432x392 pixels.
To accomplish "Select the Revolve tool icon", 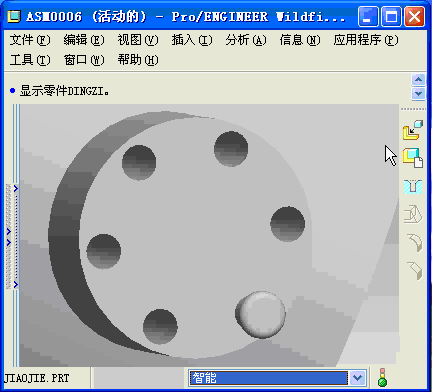I will pyautogui.click(x=414, y=242).
